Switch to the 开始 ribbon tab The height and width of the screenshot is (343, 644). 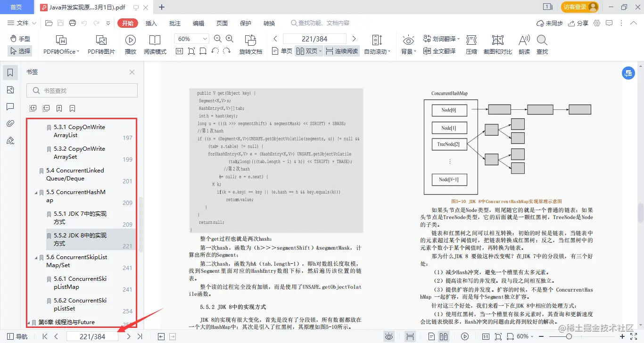coord(127,22)
